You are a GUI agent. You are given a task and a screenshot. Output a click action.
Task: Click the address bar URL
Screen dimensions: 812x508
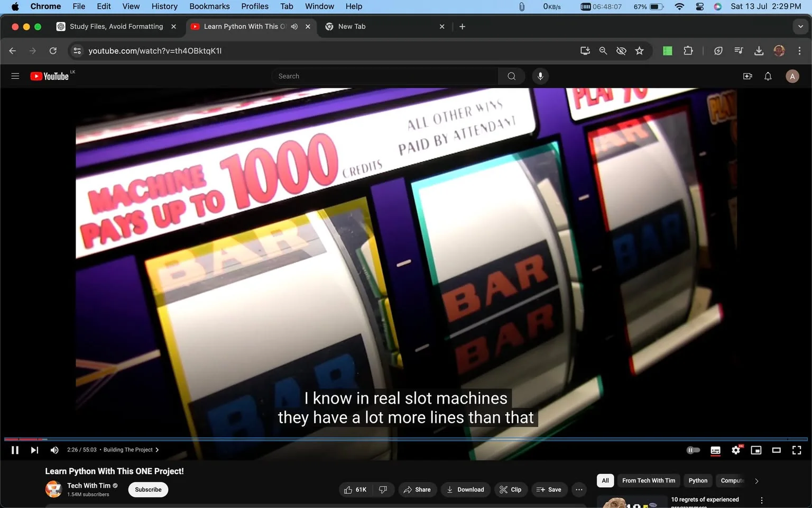pyautogui.click(x=155, y=51)
